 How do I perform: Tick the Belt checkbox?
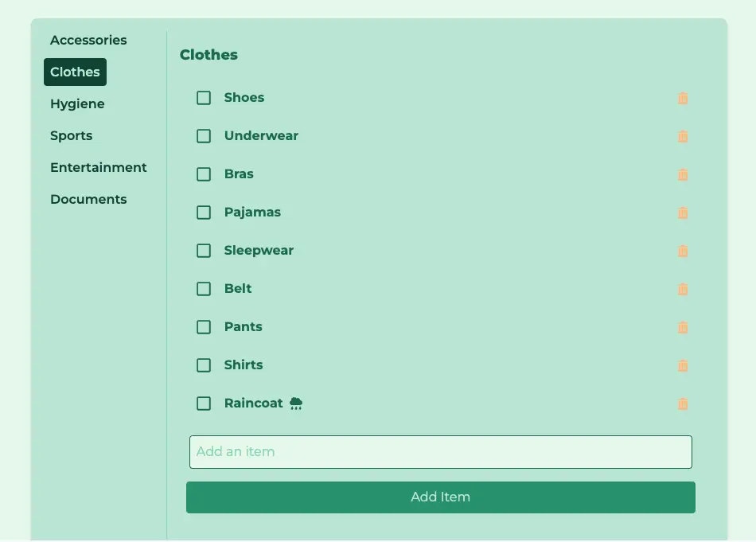(x=204, y=289)
